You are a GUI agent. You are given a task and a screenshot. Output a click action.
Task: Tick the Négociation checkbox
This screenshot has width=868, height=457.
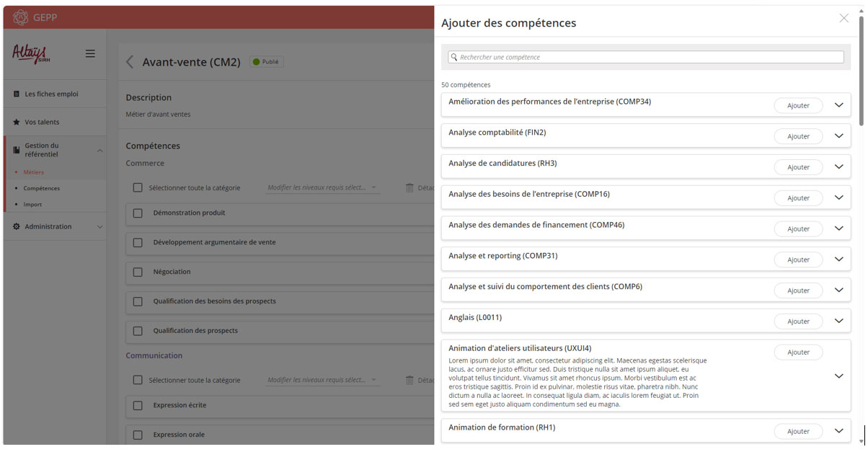[138, 272]
